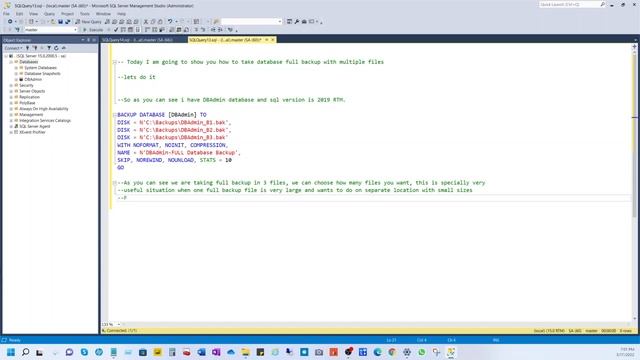Select the DBAdmin database item
Screen dimensions: 640x360
click(x=33, y=79)
